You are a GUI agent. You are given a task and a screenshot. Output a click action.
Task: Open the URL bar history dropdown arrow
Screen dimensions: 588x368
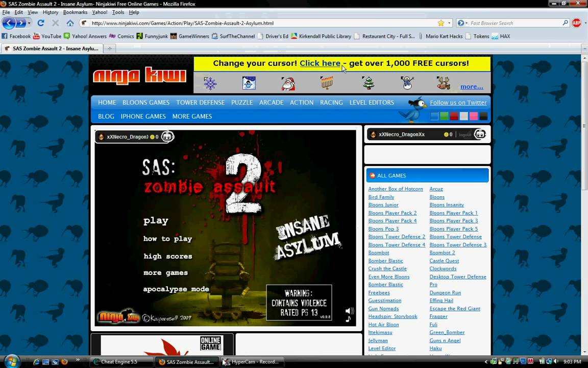coord(449,23)
